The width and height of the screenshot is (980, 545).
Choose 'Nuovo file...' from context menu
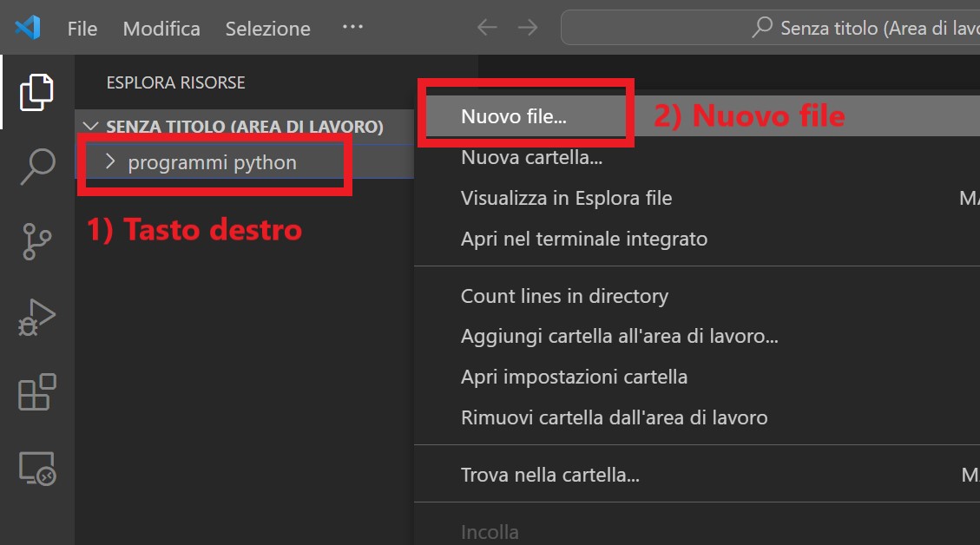point(514,116)
